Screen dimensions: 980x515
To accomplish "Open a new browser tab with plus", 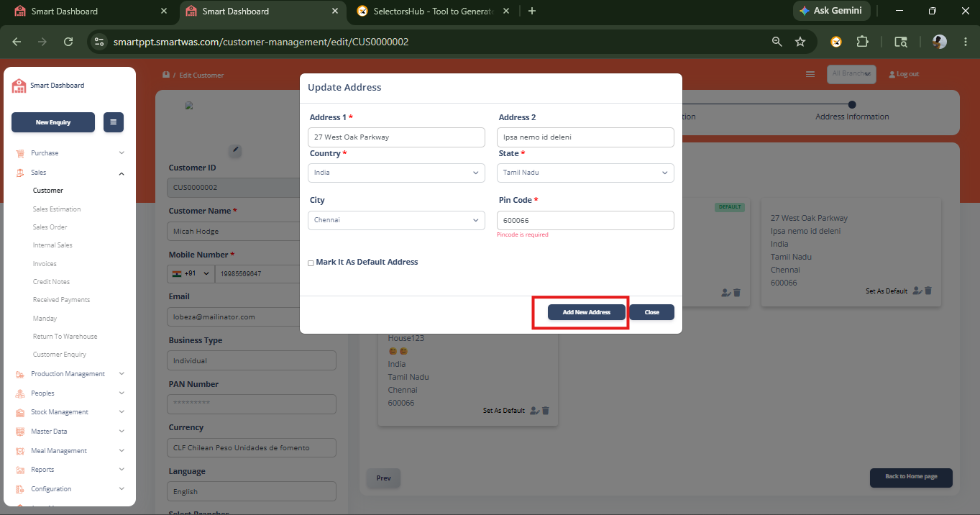I will 532,11.
